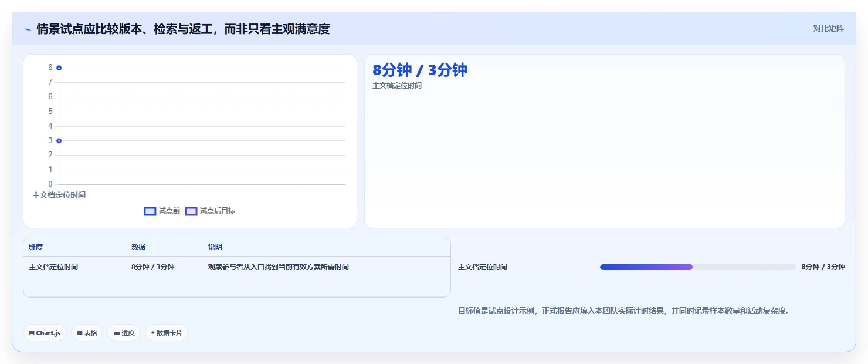
Task: Click the 情景试点应比较版本 heading title
Action: pos(183,29)
